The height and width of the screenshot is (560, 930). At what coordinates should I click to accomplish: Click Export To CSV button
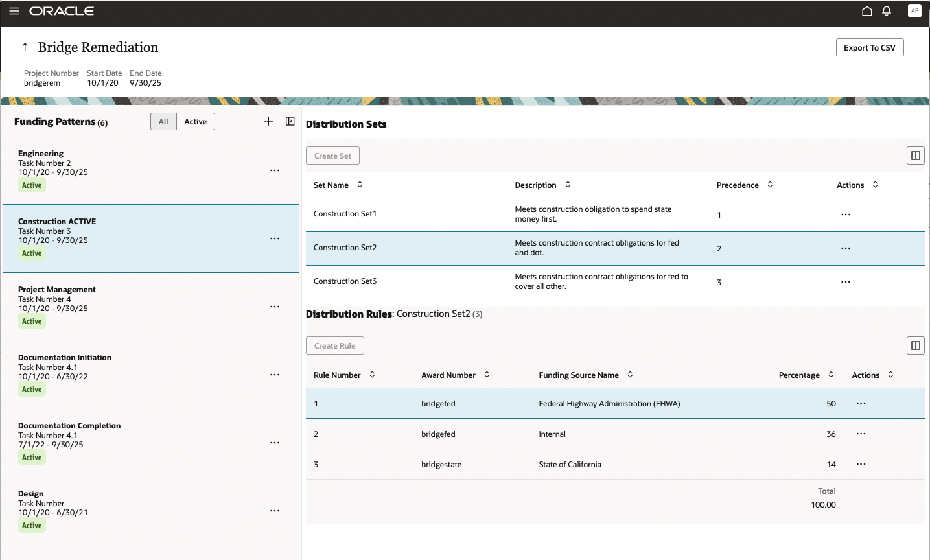pos(869,47)
